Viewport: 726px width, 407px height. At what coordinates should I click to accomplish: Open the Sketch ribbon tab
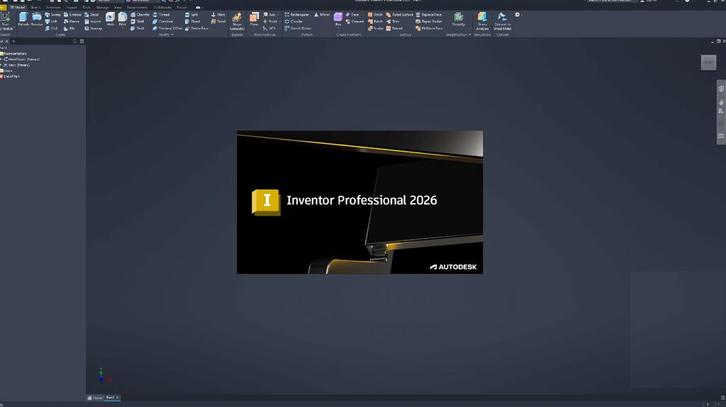(x=35, y=7)
